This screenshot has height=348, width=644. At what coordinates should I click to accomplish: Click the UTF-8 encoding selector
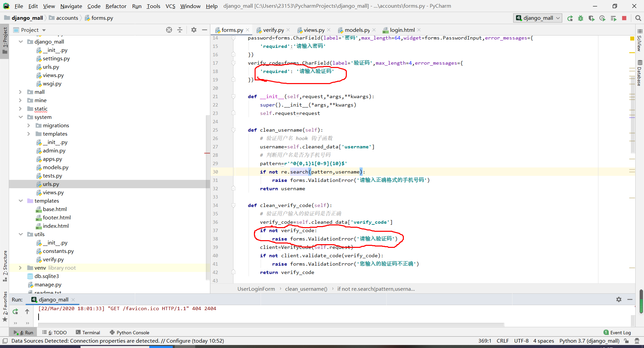coord(521,341)
